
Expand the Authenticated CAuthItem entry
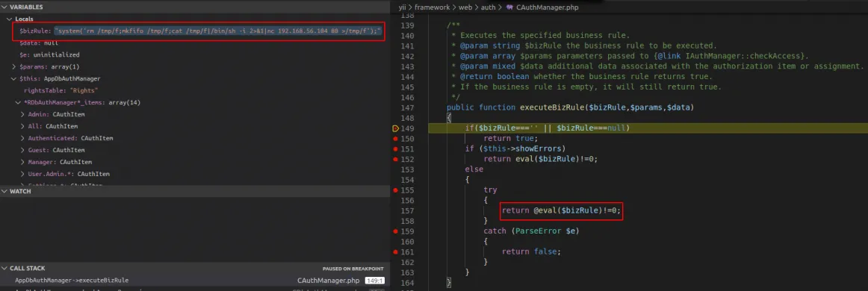point(22,138)
